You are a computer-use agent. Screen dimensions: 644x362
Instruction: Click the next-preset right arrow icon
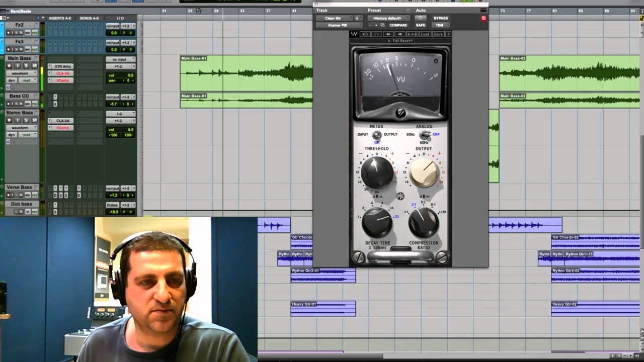coord(401,34)
